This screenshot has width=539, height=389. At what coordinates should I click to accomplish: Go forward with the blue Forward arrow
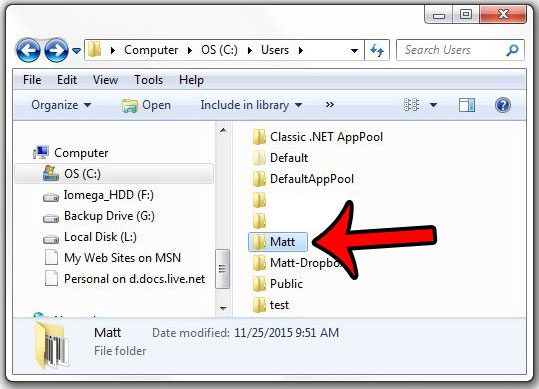tap(56, 51)
